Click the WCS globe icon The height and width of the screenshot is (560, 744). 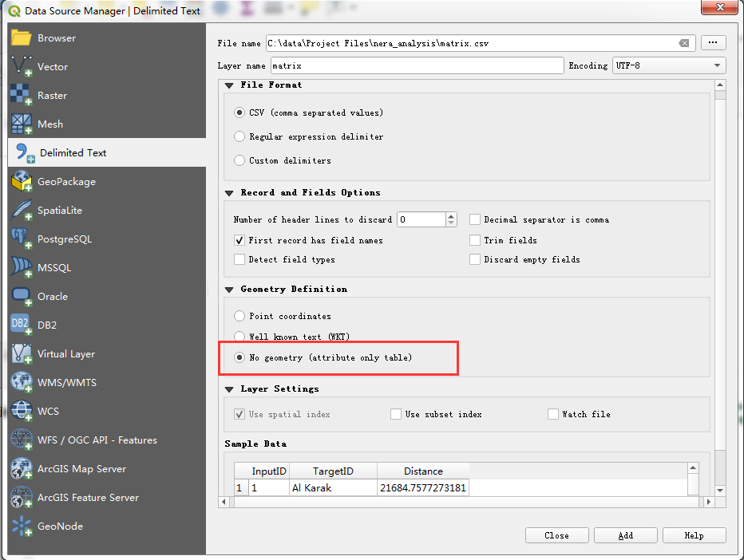click(21, 411)
